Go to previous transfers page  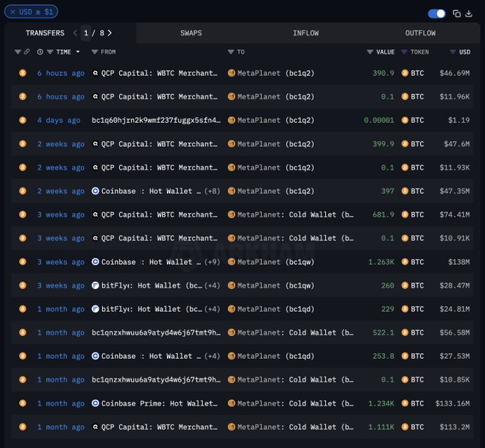pyautogui.click(x=75, y=33)
